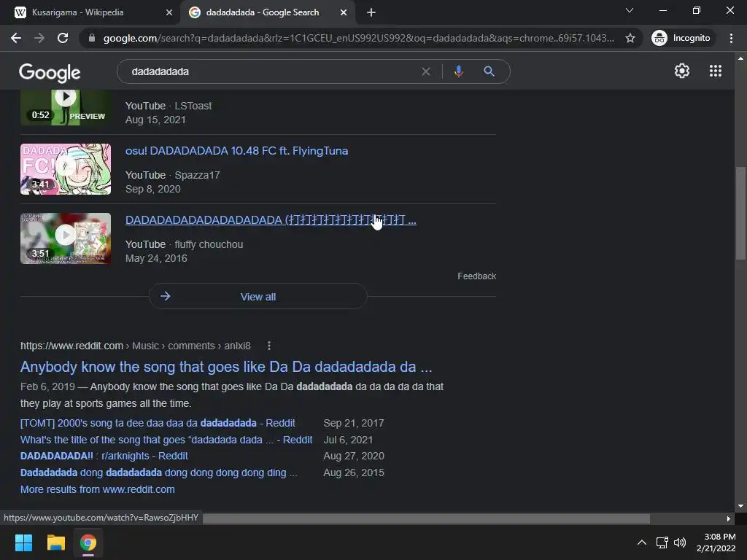
Task: Click the horizontal scrollbar right arrow
Action: pos(729,518)
